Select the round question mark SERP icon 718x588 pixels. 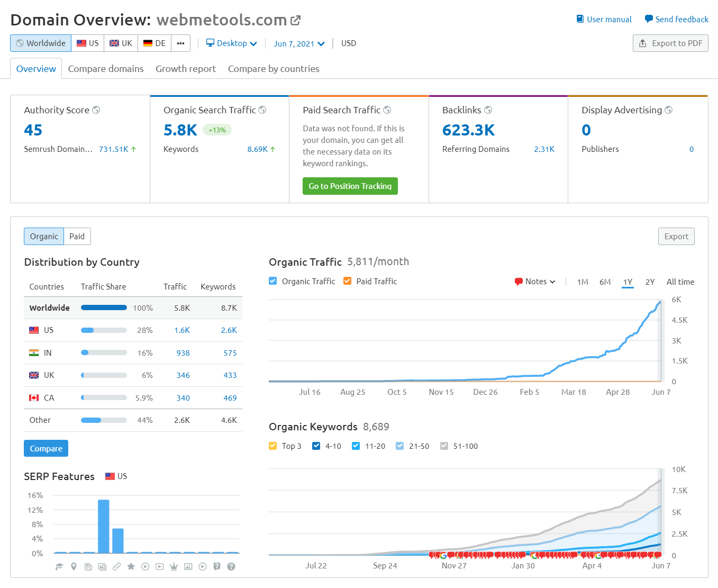point(231,566)
